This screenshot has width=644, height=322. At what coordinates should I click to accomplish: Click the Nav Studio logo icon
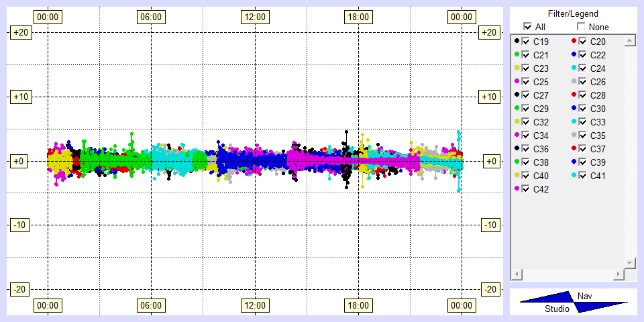pyautogui.click(x=574, y=303)
